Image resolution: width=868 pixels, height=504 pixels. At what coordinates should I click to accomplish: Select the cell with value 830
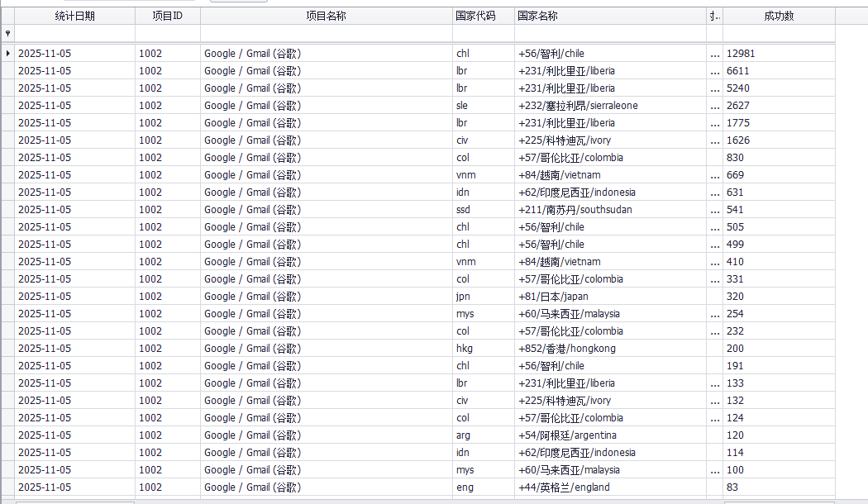(x=779, y=158)
